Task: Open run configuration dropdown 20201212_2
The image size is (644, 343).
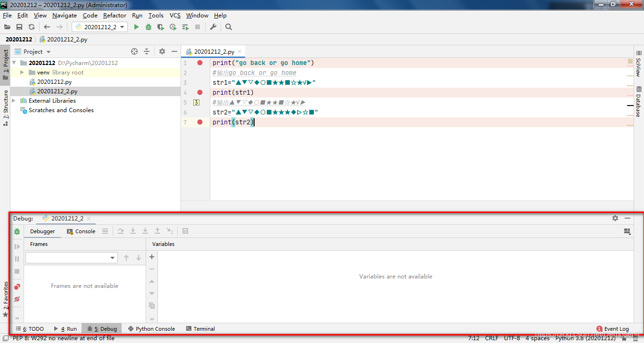Action: 100,27
